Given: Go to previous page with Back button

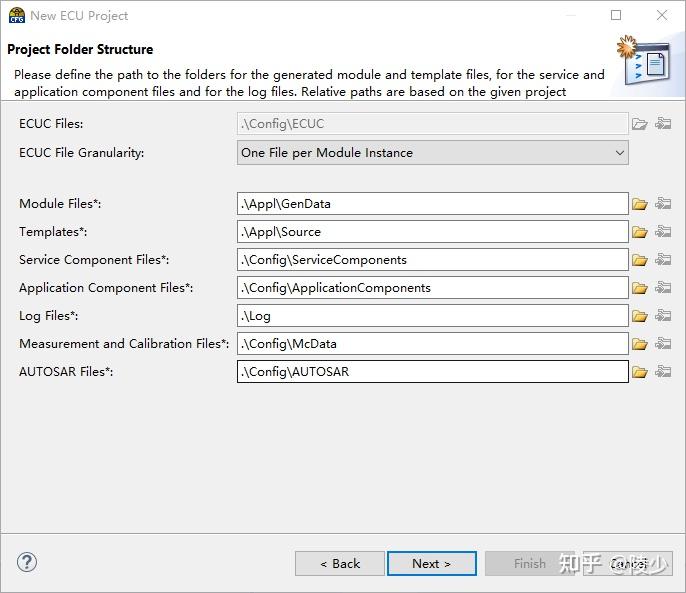Looking at the screenshot, I should click(340, 563).
